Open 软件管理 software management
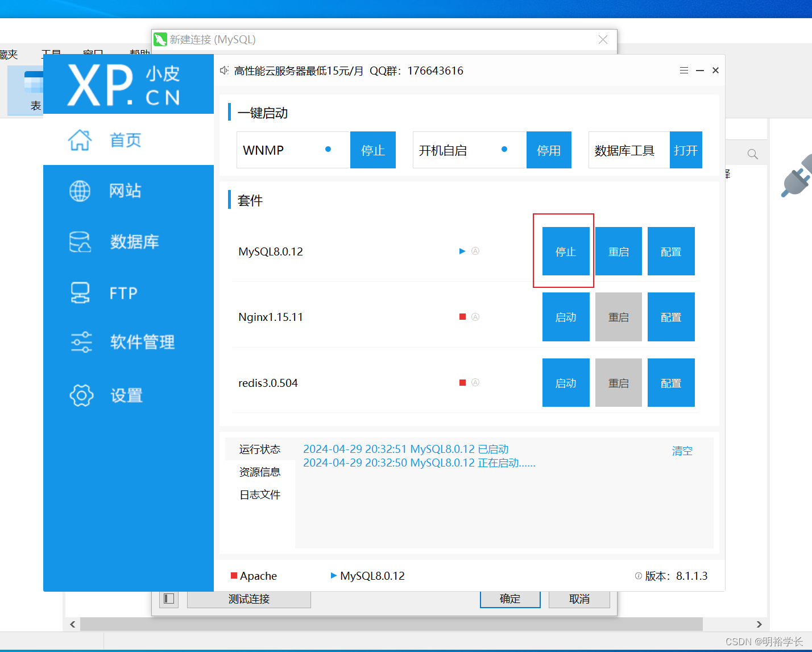Viewport: 812px width, 652px height. 129,342
